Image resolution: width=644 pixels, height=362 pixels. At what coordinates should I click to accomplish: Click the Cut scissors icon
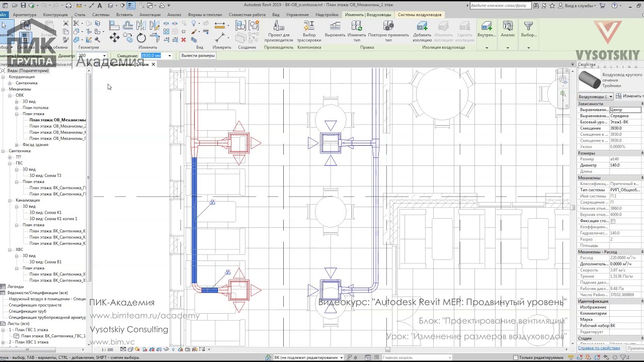point(65,24)
